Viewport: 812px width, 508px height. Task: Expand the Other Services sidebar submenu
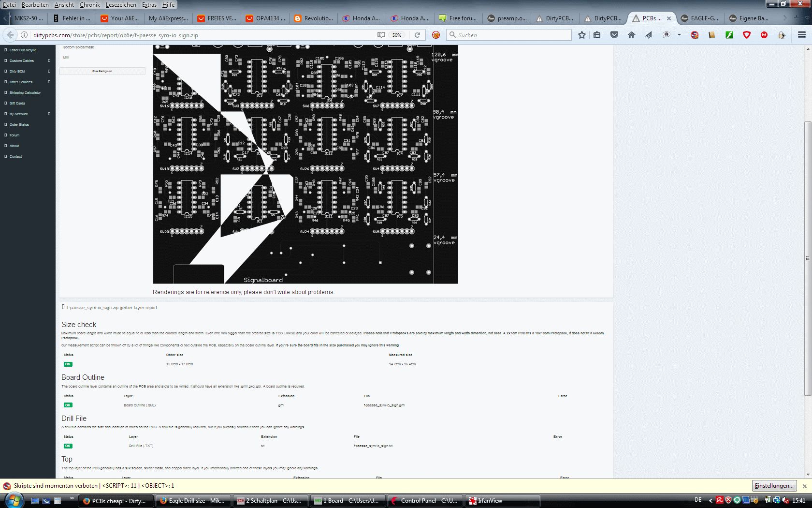point(49,82)
